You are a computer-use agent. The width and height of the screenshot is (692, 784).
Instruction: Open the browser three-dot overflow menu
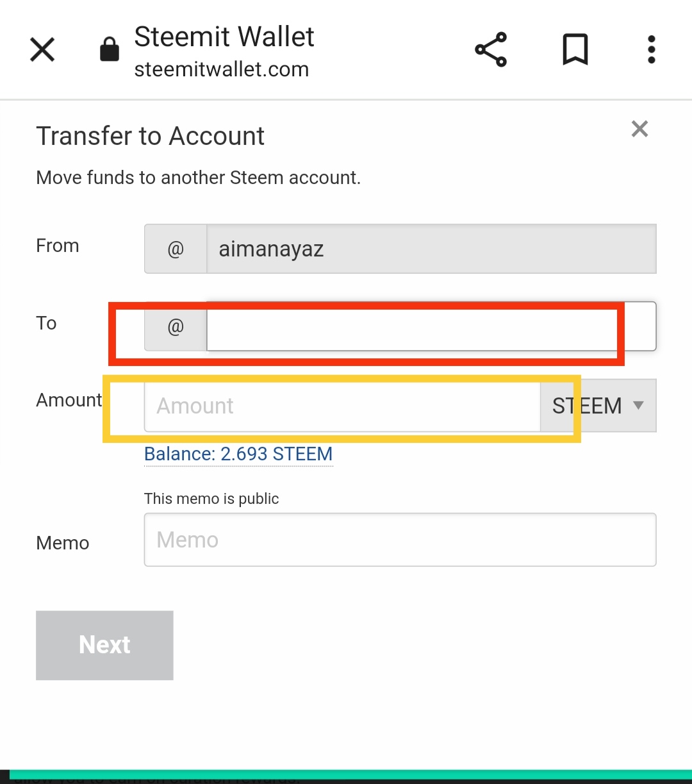pyautogui.click(x=651, y=50)
